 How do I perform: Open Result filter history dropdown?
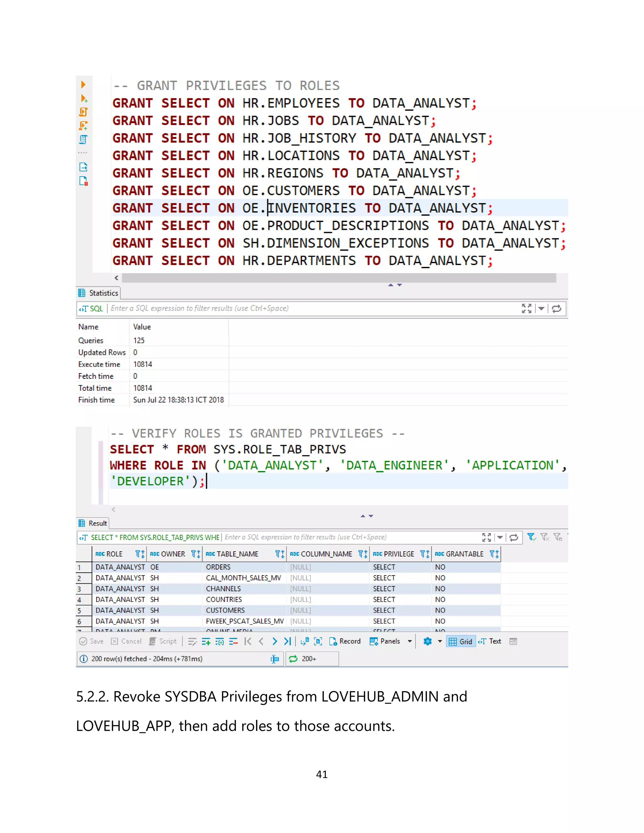click(500, 538)
